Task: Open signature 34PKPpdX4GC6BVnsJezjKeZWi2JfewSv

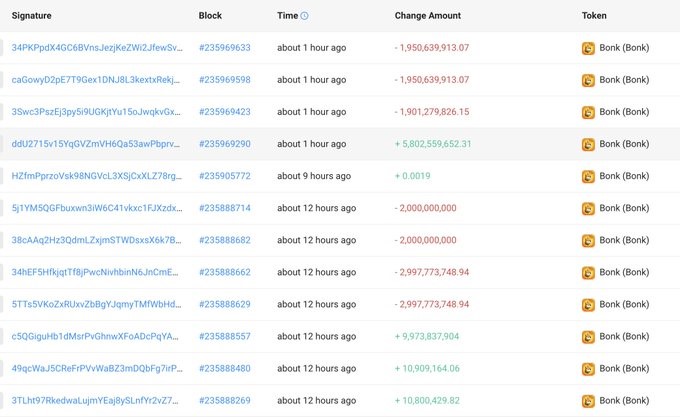Action: tap(97, 48)
